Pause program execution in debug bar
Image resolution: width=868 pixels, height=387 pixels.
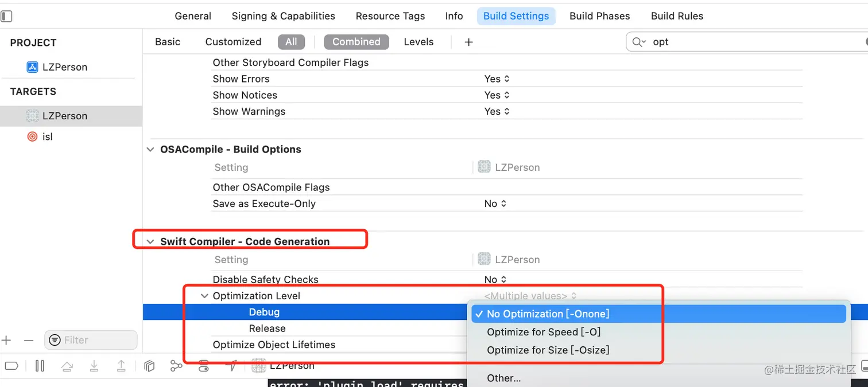(40, 366)
